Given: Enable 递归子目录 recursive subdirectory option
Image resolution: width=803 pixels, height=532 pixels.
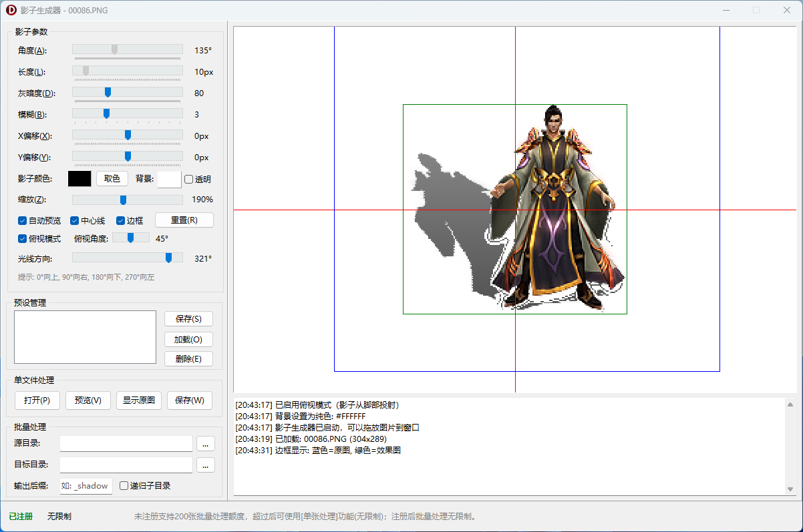Looking at the screenshot, I should [124, 486].
